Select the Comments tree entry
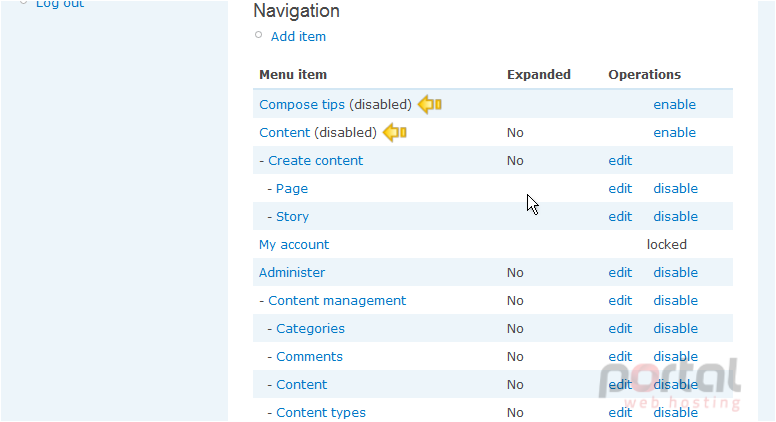This screenshot has height=422, width=776. 309,357
